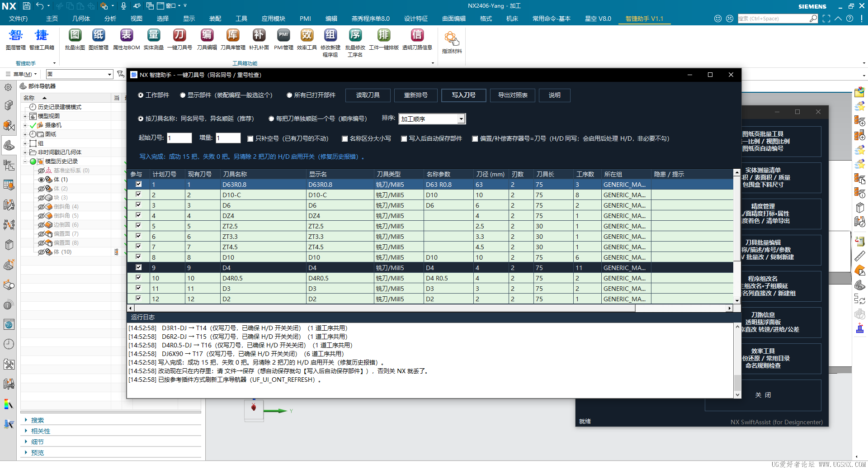This screenshot has width=868, height=470.
Task: Open the PMI管理 ribbon tool
Action: pos(283,39)
